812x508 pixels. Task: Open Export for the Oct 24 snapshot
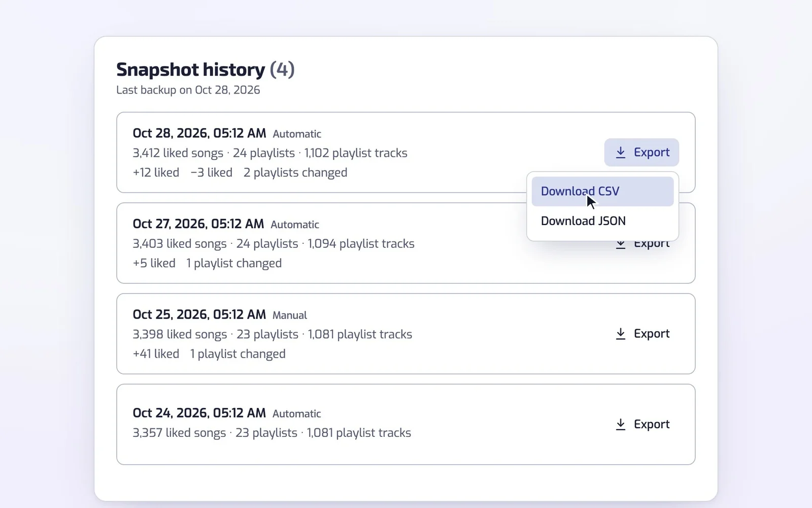pyautogui.click(x=641, y=424)
